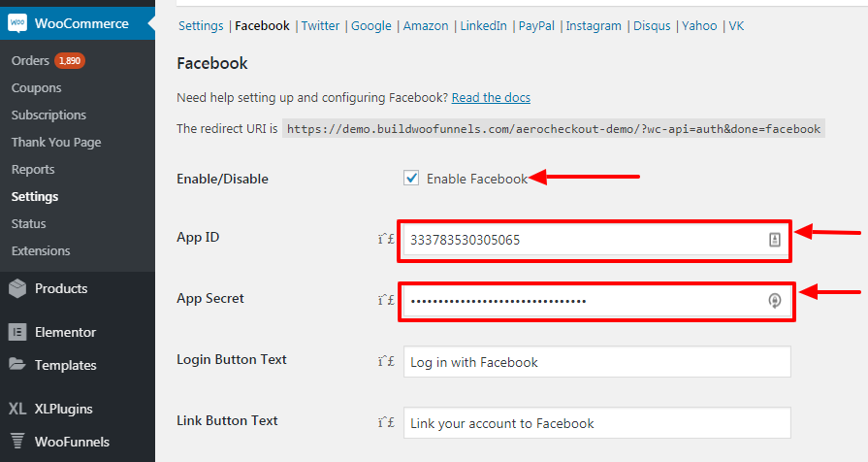The image size is (868, 462).
Task: Click the Link Button Text input field
Action: [596, 422]
